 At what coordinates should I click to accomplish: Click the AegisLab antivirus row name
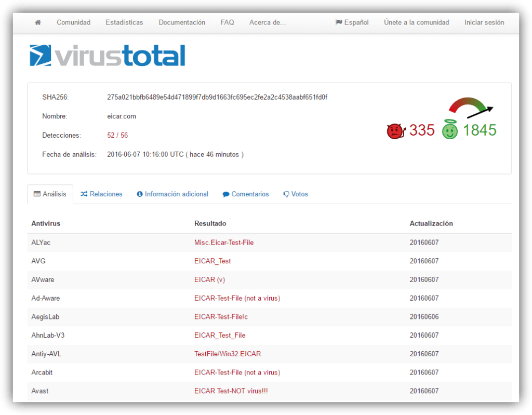point(45,317)
